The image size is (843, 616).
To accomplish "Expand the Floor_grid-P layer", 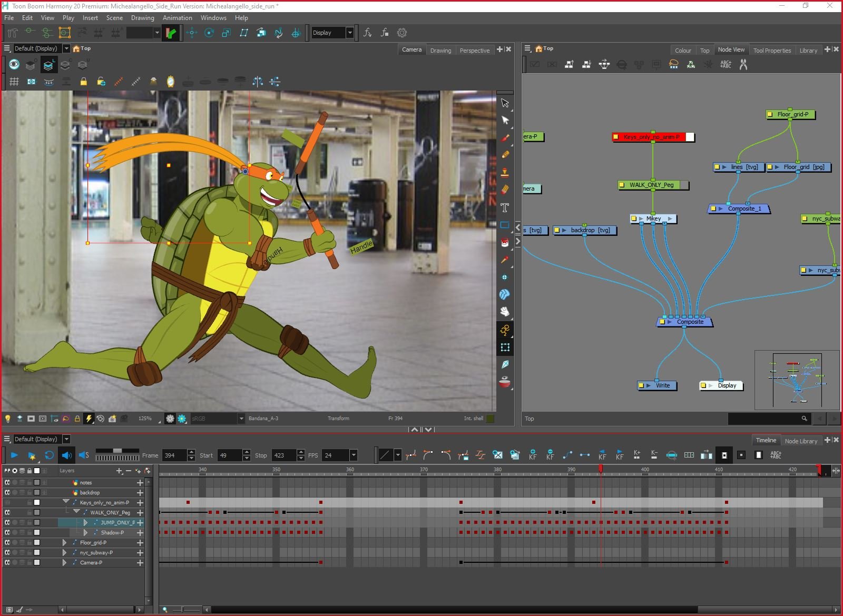I will coord(64,542).
